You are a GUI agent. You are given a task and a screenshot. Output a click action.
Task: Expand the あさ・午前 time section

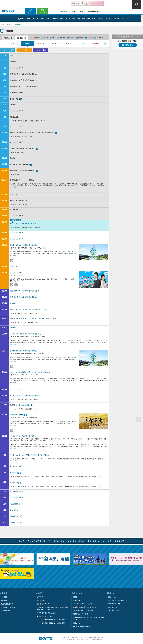pos(8,50)
